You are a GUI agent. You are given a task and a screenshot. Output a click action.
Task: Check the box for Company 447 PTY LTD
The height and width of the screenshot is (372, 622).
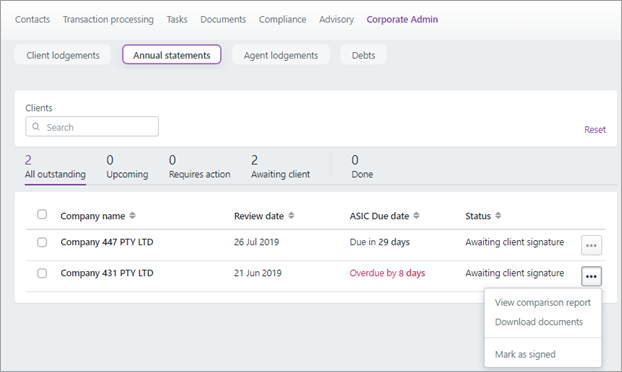click(x=42, y=242)
